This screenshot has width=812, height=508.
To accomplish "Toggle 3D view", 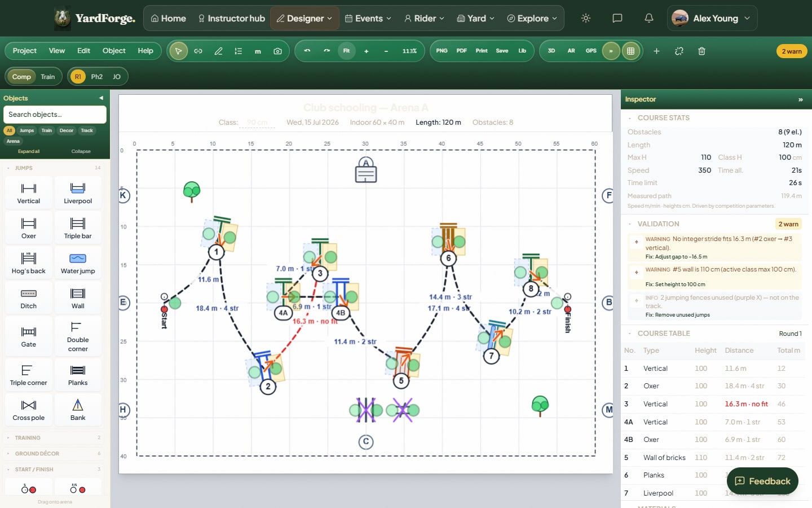I will coord(551,51).
